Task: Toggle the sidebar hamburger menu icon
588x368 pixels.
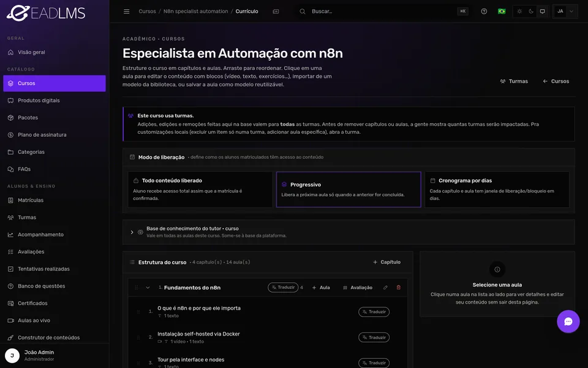Action: click(x=126, y=11)
